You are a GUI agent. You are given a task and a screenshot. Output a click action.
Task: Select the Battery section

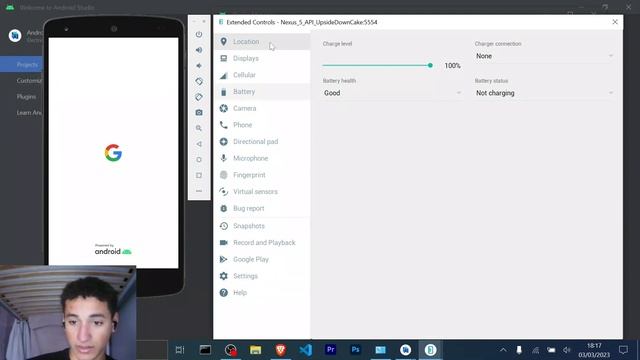coord(262,92)
